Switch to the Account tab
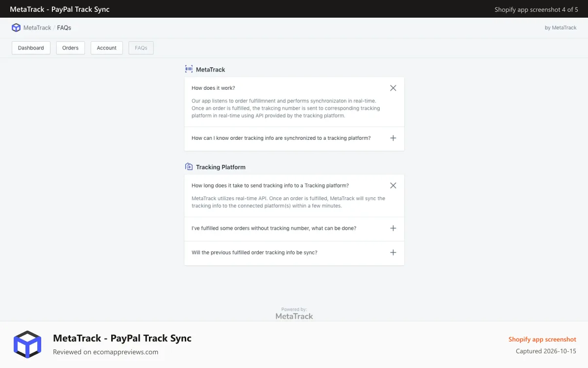This screenshot has height=368, width=588. click(x=107, y=48)
